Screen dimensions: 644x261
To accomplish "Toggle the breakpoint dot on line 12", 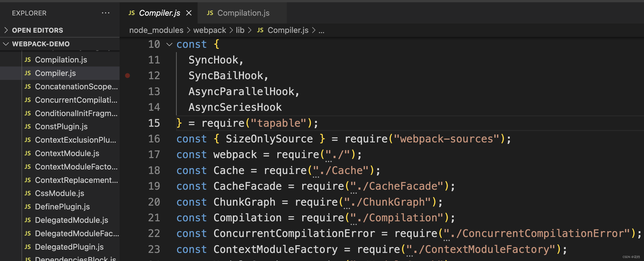I will (x=127, y=75).
